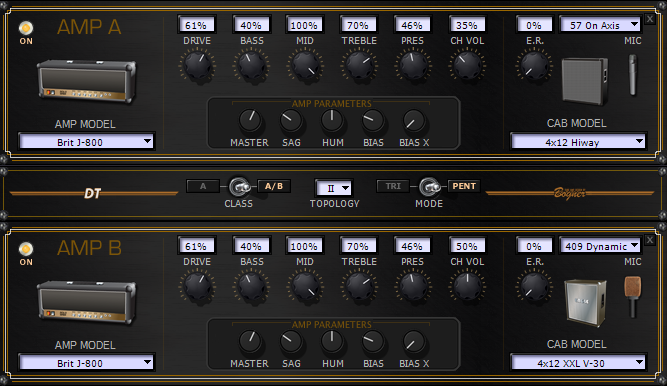
Task: Click the Amp B 409 Dynamic microphone icon
Action: click(633, 297)
